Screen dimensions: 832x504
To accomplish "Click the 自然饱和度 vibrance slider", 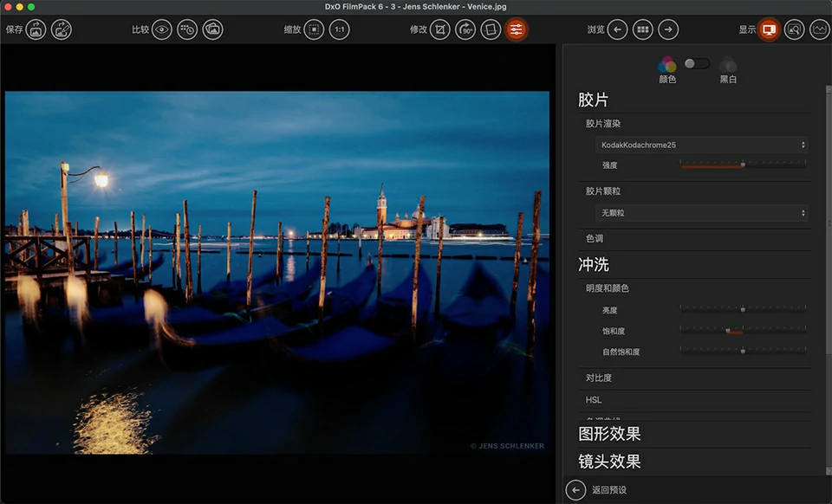I will point(743,352).
